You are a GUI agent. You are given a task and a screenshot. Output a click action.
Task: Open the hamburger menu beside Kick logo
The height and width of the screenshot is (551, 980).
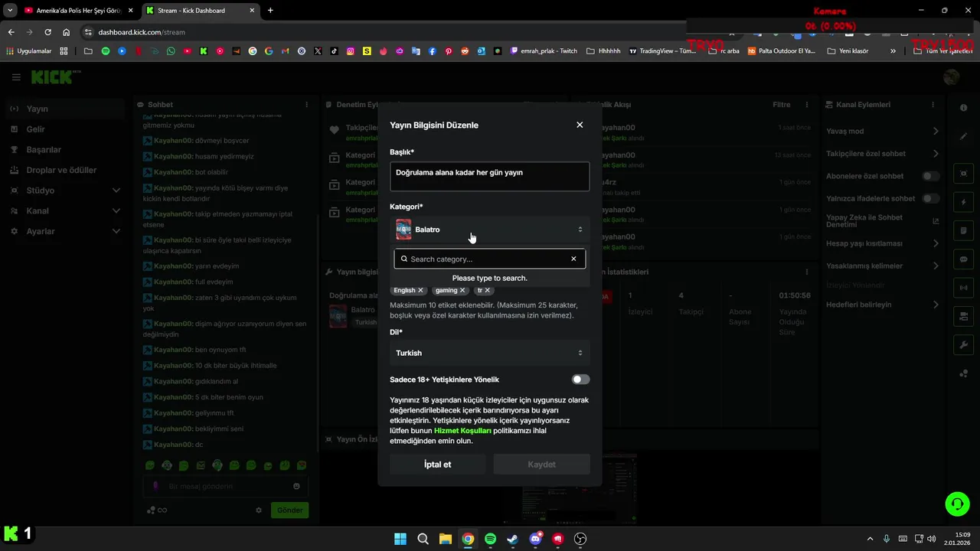tap(16, 77)
